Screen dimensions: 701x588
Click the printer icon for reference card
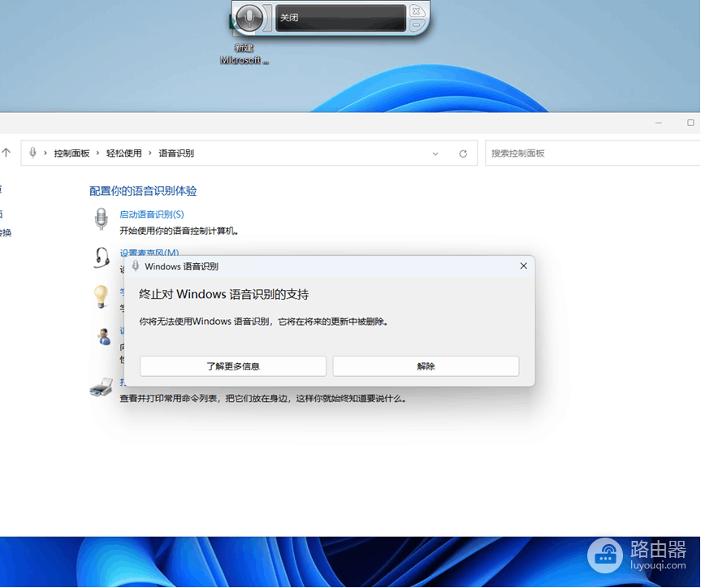(x=102, y=387)
